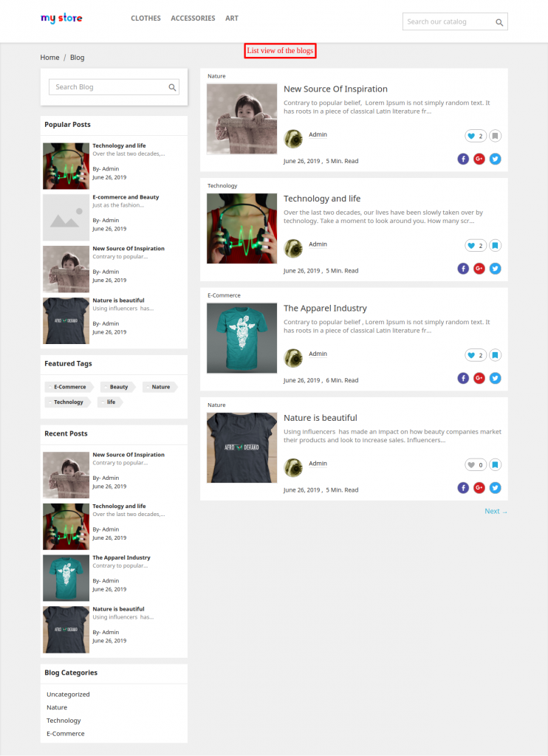This screenshot has height=756, width=548.
Task: Go to Next page of blogs
Action: click(x=496, y=511)
